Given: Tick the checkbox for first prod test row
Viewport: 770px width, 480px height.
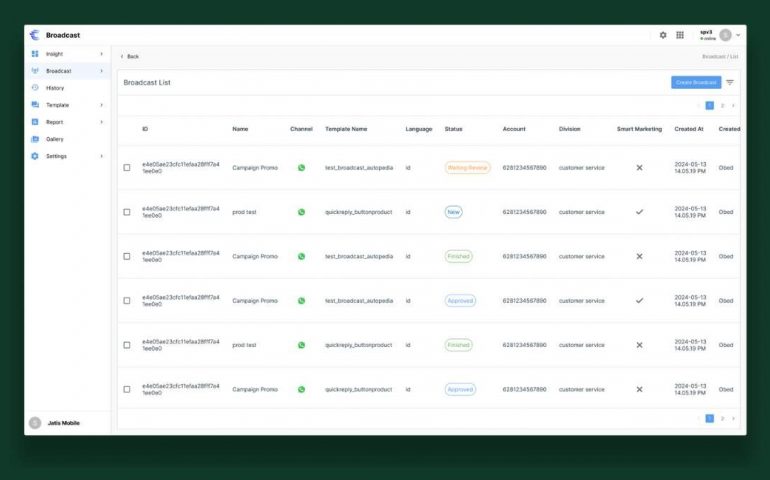Looking at the screenshot, I should 127,212.
